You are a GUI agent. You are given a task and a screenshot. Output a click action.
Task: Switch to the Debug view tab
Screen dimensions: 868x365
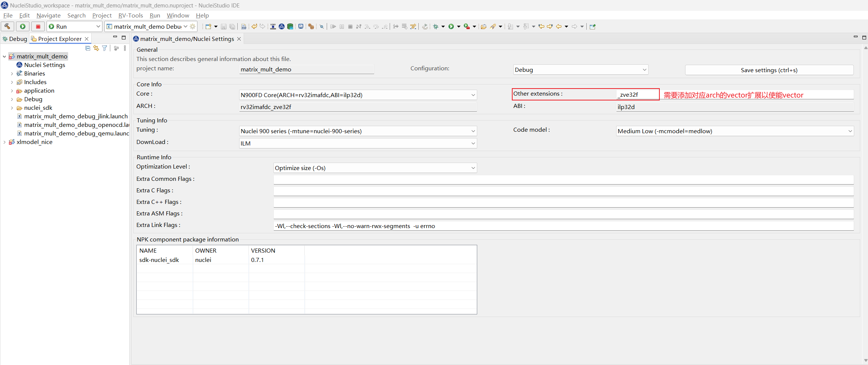click(x=15, y=39)
